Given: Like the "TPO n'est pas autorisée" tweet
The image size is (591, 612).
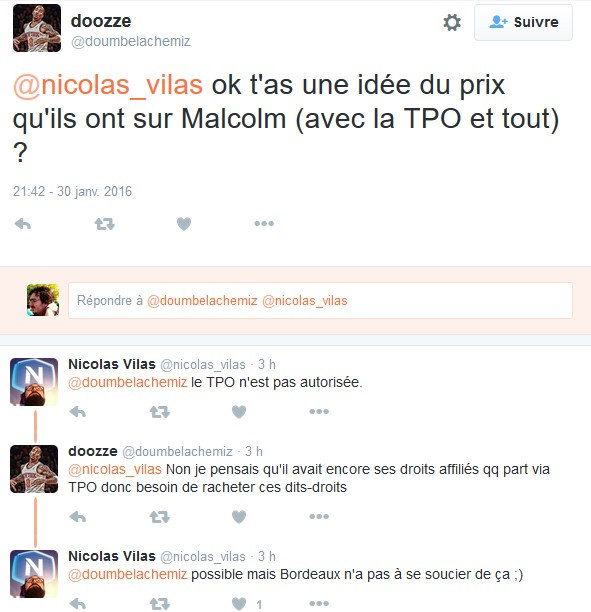Looking at the screenshot, I should click(239, 411).
